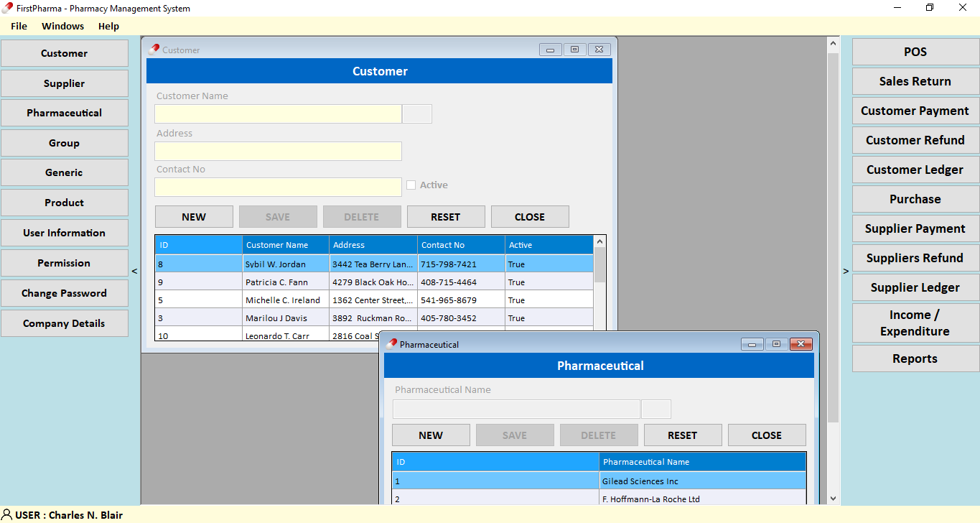Image resolution: width=980 pixels, height=523 pixels.
Task: Click the user icon beside Charles N. Blair
Action: [x=6, y=515]
